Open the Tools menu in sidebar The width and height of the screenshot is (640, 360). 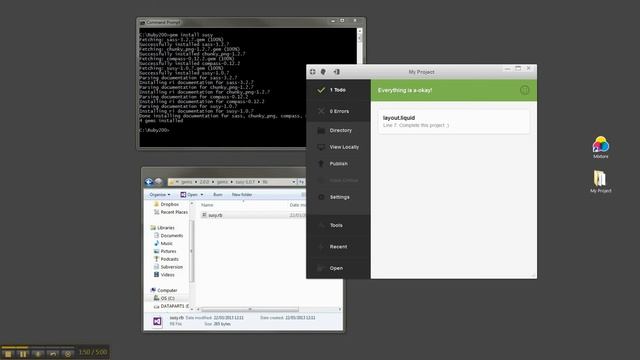pyautogui.click(x=338, y=225)
